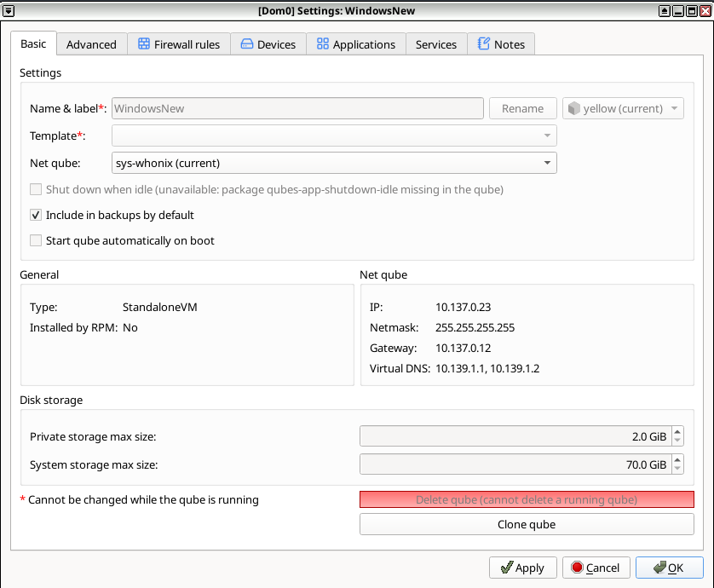Enable Start qube automatically on boot
714x588 pixels.
click(36, 241)
